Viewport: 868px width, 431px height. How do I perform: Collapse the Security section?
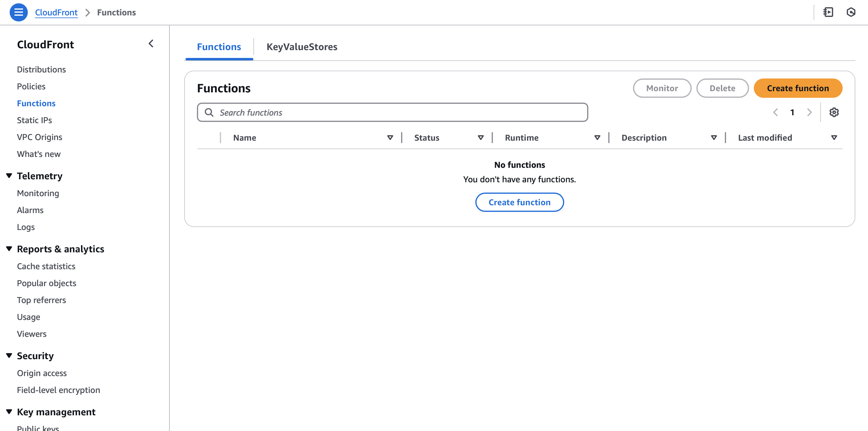(9, 356)
